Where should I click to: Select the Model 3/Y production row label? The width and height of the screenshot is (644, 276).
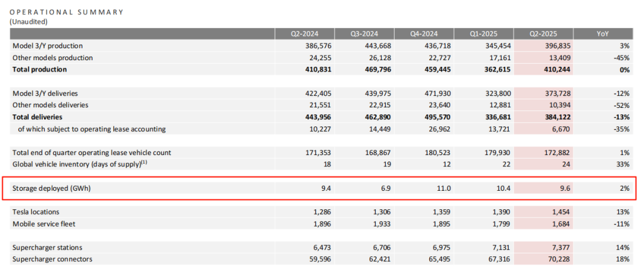[47, 46]
